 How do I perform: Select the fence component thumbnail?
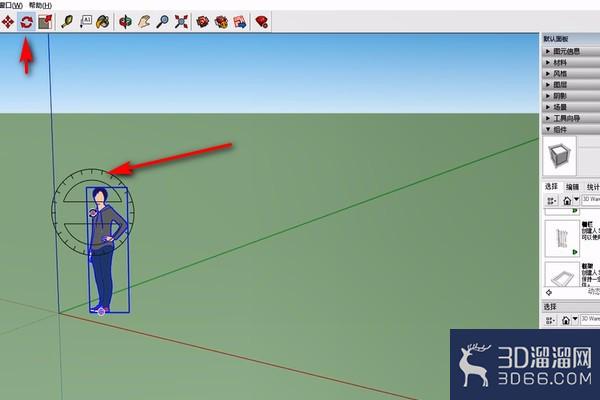point(562,238)
